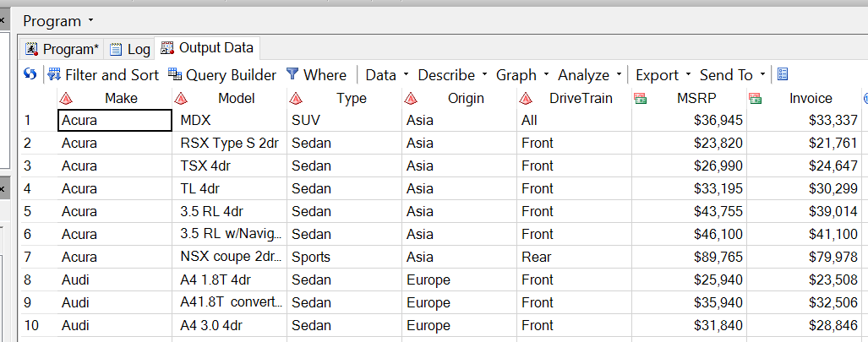Switch to the Log tab

(129, 48)
